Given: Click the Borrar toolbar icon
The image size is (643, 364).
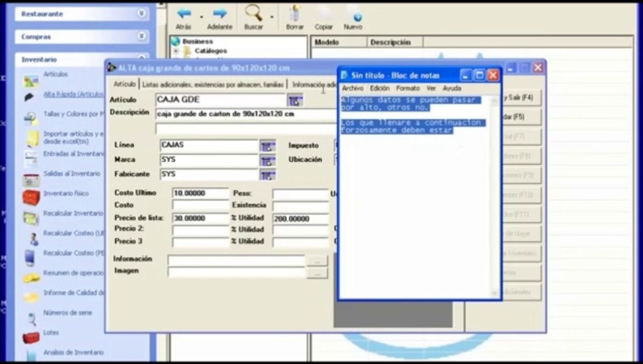Looking at the screenshot, I should tap(295, 13).
